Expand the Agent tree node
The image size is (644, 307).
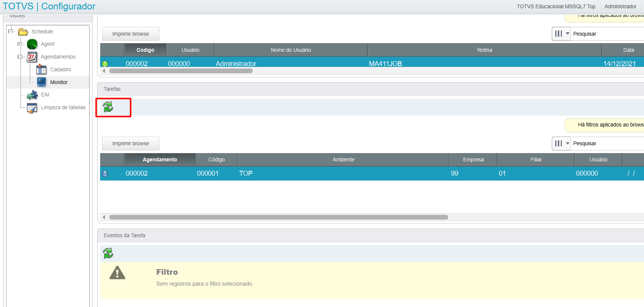20,44
